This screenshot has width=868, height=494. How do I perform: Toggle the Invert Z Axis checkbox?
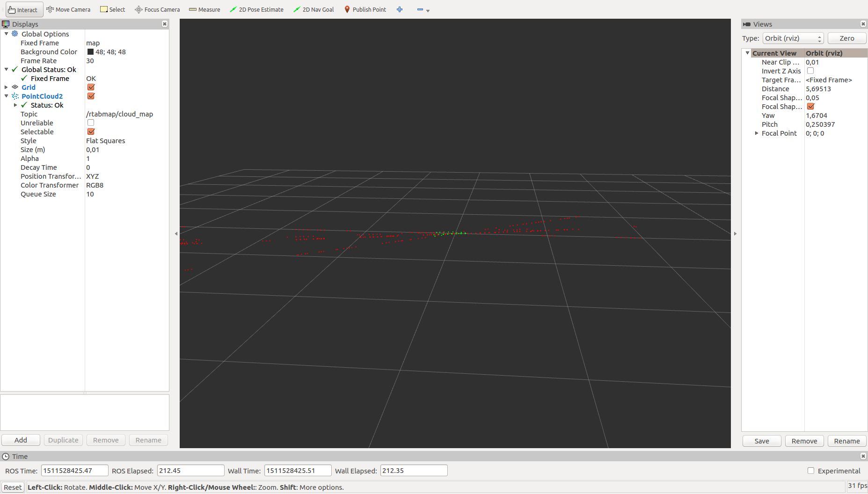pos(810,71)
